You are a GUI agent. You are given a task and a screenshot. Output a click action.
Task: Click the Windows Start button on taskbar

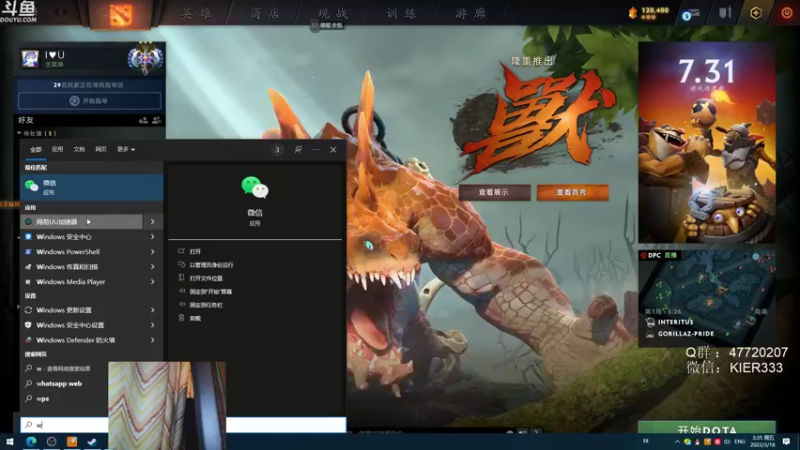tap(9, 441)
